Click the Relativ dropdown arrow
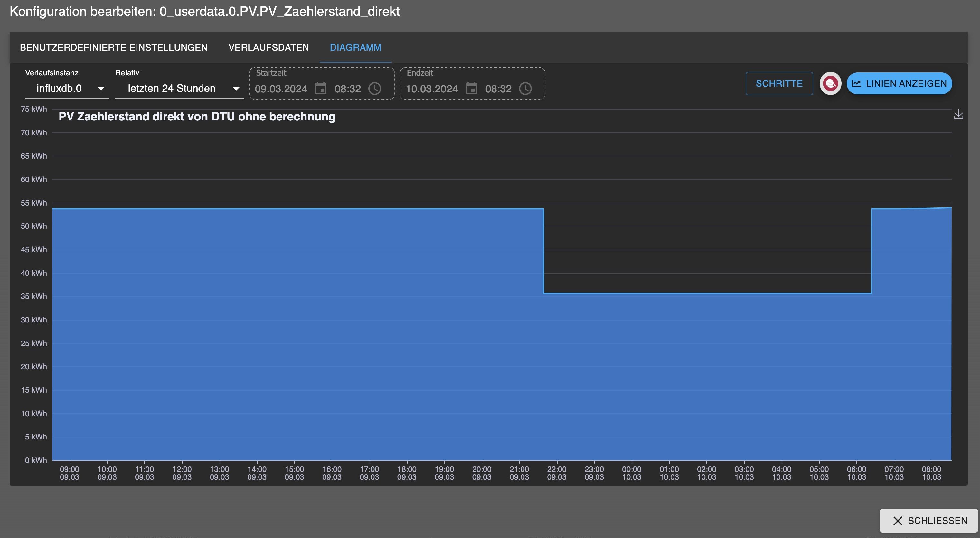 pos(236,89)
